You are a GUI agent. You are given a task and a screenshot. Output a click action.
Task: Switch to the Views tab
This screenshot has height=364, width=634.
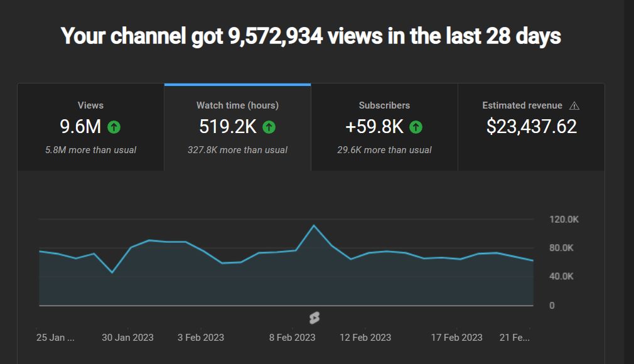pos(90,128)
